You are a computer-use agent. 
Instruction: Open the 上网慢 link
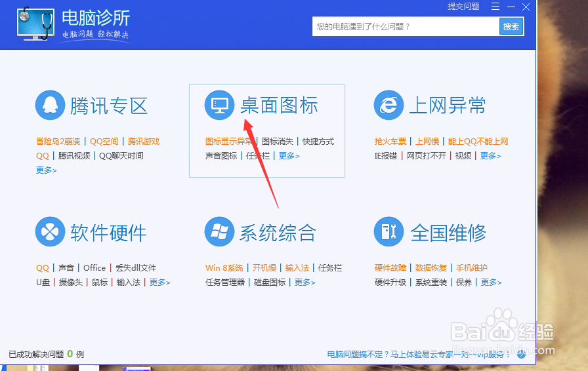(427, 142)
